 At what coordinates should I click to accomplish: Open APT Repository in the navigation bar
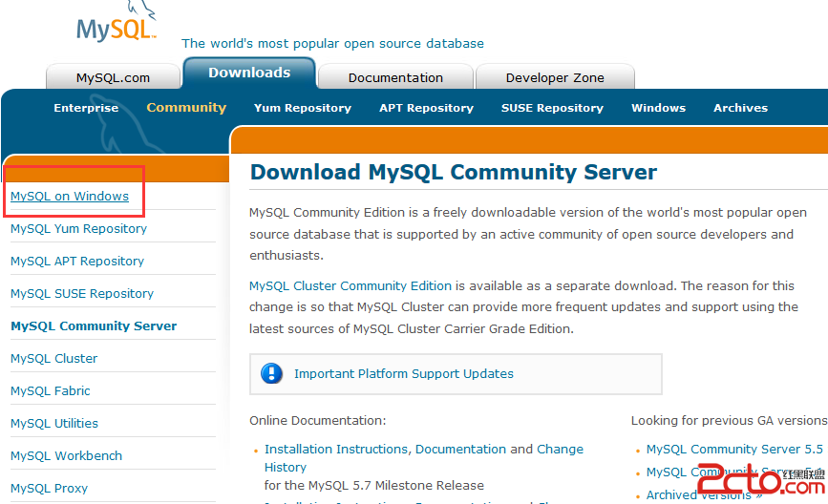point(426,108)
